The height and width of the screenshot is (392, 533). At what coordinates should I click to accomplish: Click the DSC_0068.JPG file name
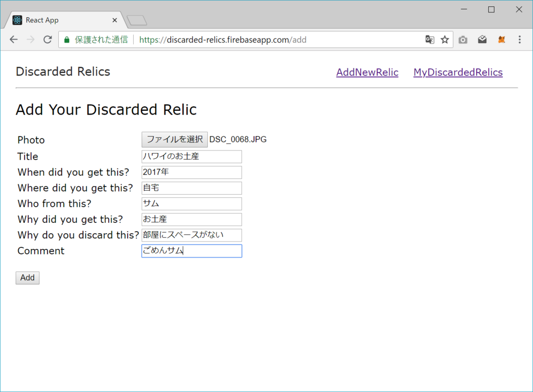tap(238, 140)
